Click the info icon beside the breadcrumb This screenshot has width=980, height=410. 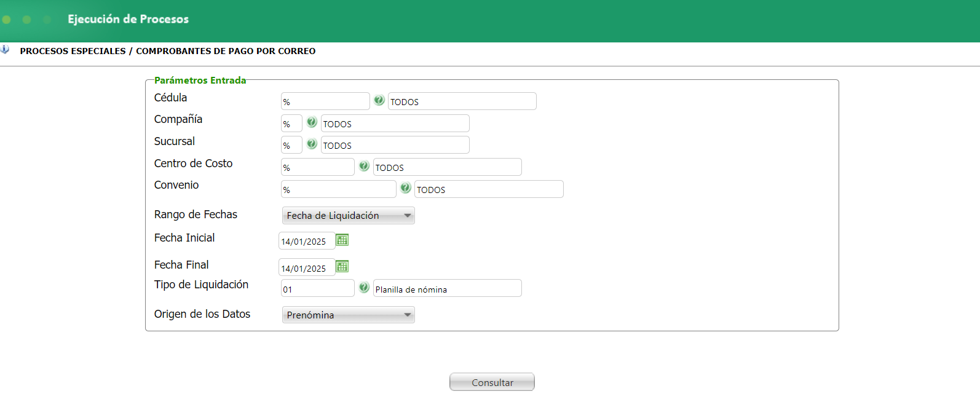5,49
